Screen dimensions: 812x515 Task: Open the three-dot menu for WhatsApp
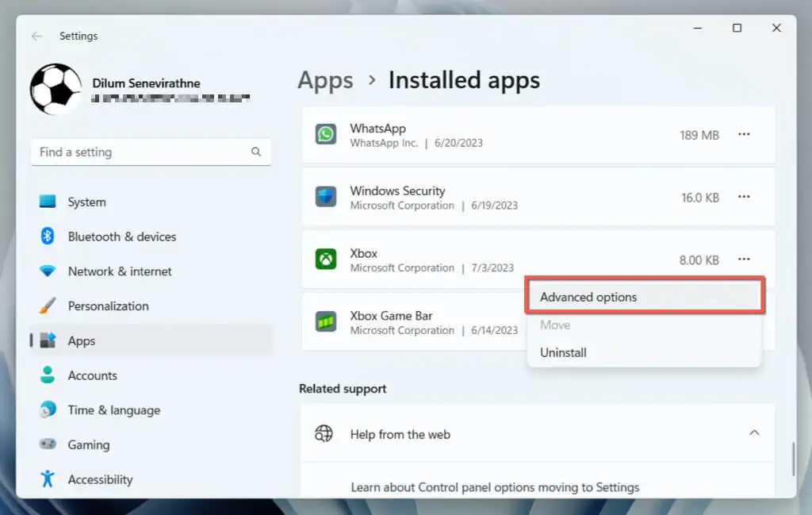tap(744, 135)
